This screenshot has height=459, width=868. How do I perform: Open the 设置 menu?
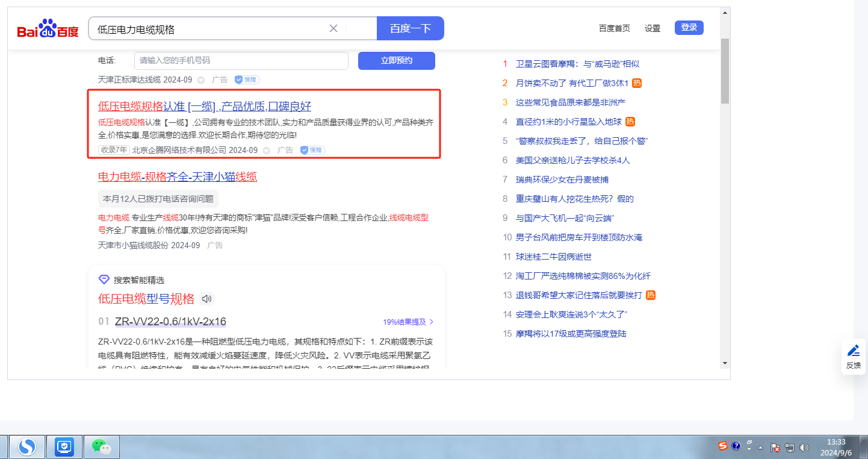(653, 28)
